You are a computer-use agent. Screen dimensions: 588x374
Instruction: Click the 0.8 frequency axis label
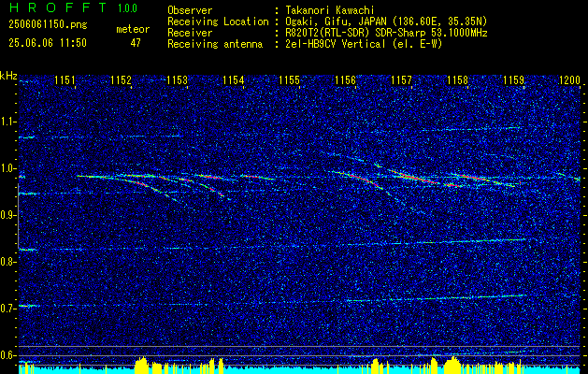pyautogui.click(x=8, y=262)
